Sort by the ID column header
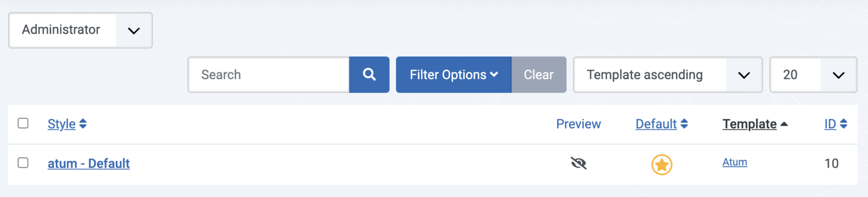This screenshot has width=868, height=197. [x=830, y=124]
